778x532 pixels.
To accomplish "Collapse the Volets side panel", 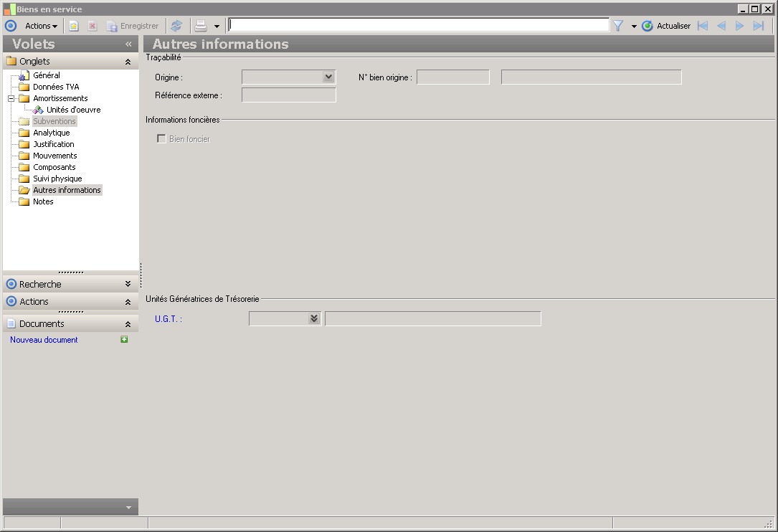I will click(x=128, y=44).
